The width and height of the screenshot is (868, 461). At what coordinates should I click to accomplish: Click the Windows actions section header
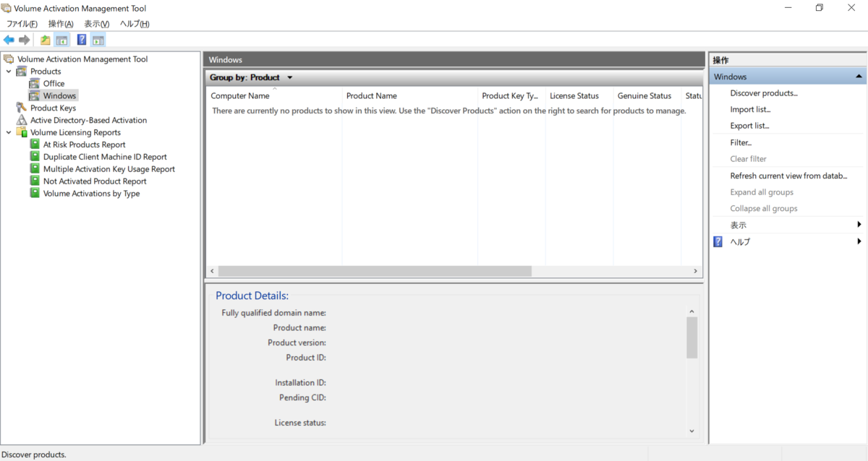[788, 77]
